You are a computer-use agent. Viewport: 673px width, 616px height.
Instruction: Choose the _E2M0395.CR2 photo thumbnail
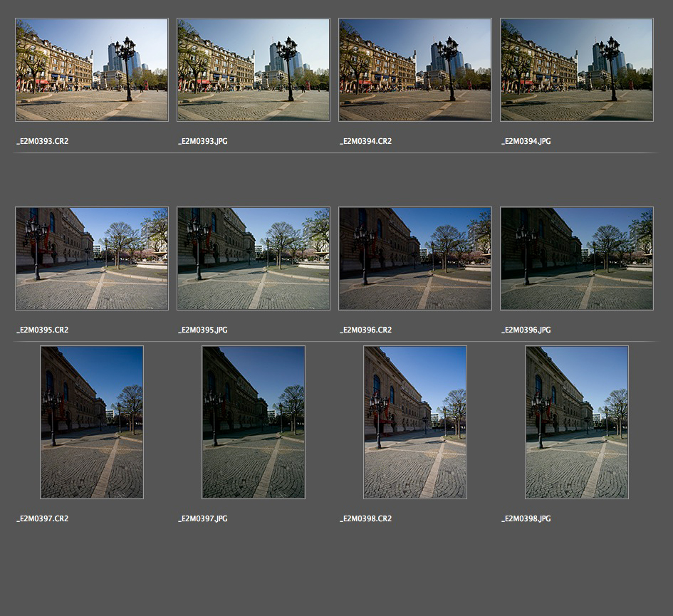point(92,259)
